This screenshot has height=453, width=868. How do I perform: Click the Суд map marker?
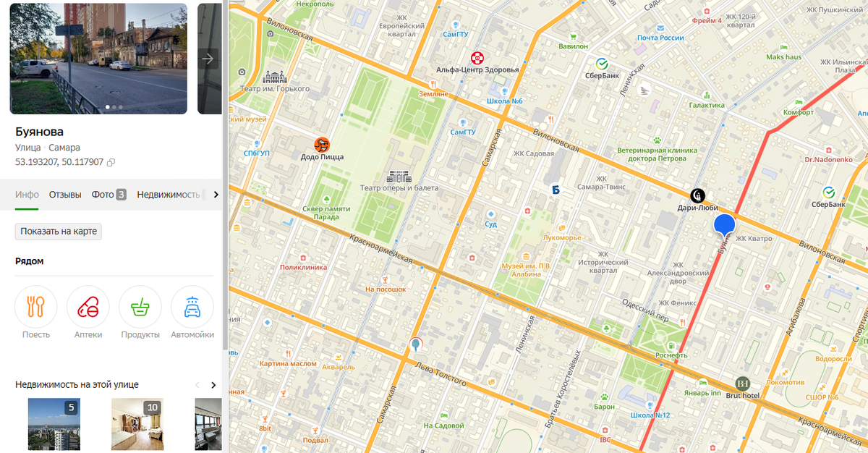click(x=490, y=214)
